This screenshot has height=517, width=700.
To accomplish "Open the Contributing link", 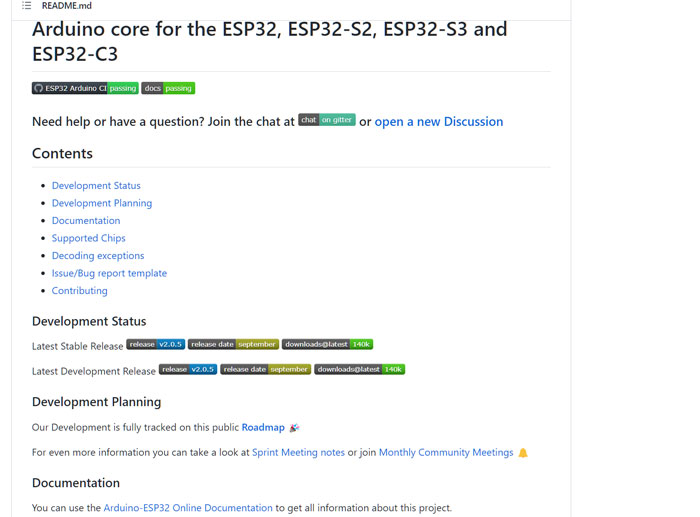I will [x=79, y=291].
